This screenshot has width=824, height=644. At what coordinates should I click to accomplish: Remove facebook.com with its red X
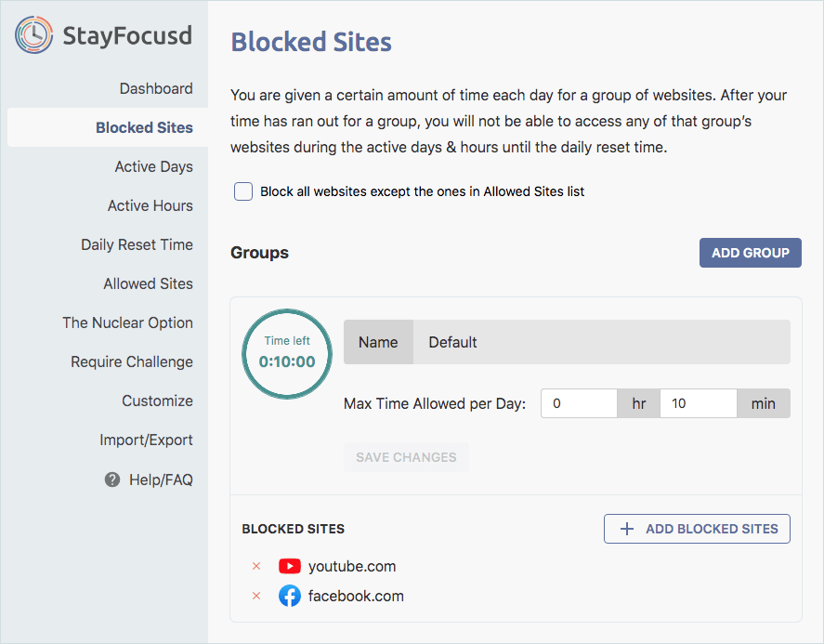[256, 596]
